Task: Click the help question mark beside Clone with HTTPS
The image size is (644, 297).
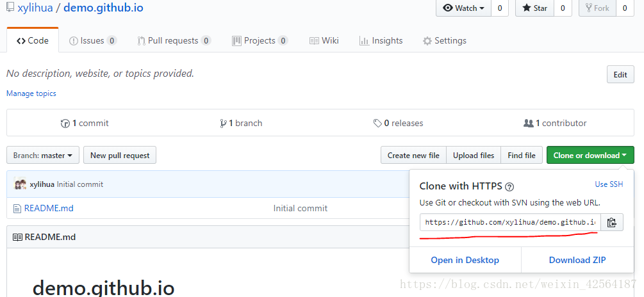Action: click(509, 187)
